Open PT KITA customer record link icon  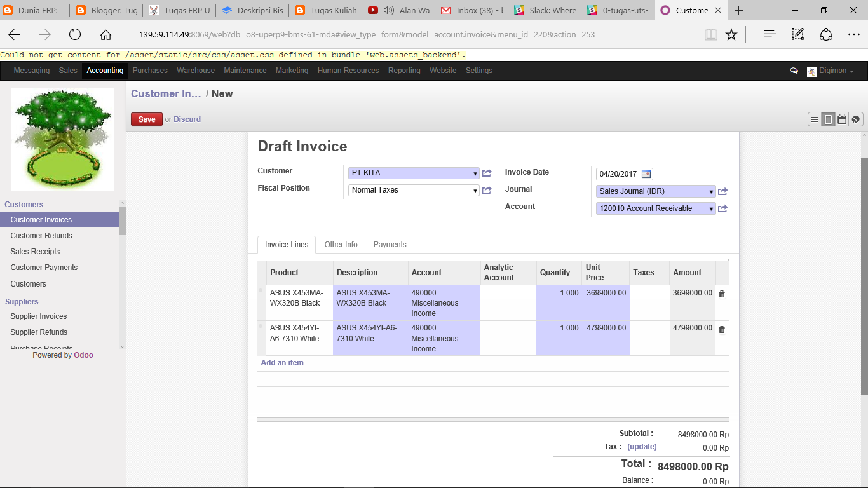(x=487, y=173)
